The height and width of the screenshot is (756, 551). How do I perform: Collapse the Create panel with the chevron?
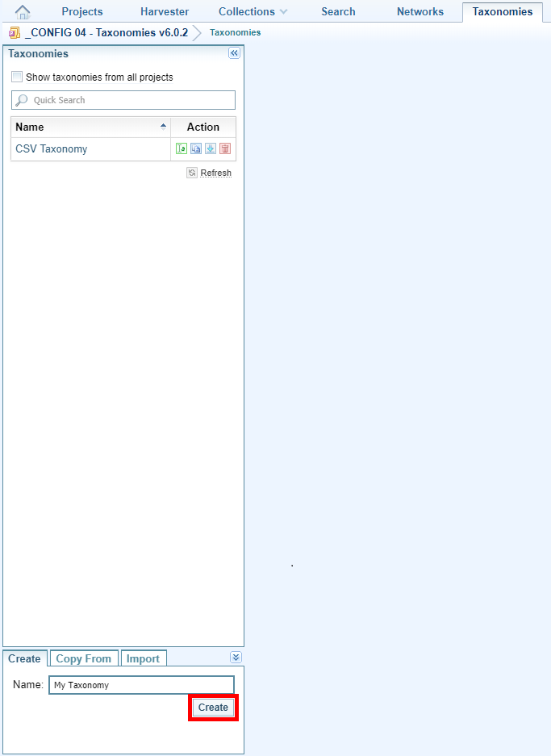tap(236, 658)
